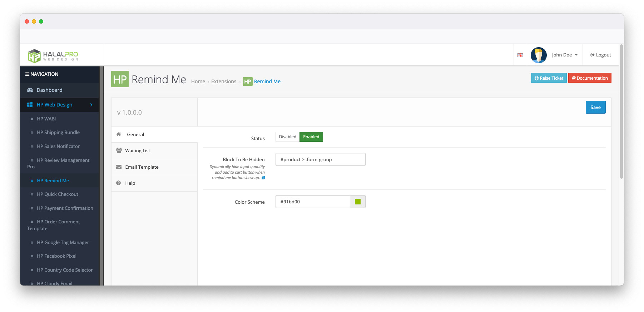Click the navigation hamburger icon
Screen dimensions: 644x312
(27, 74)
